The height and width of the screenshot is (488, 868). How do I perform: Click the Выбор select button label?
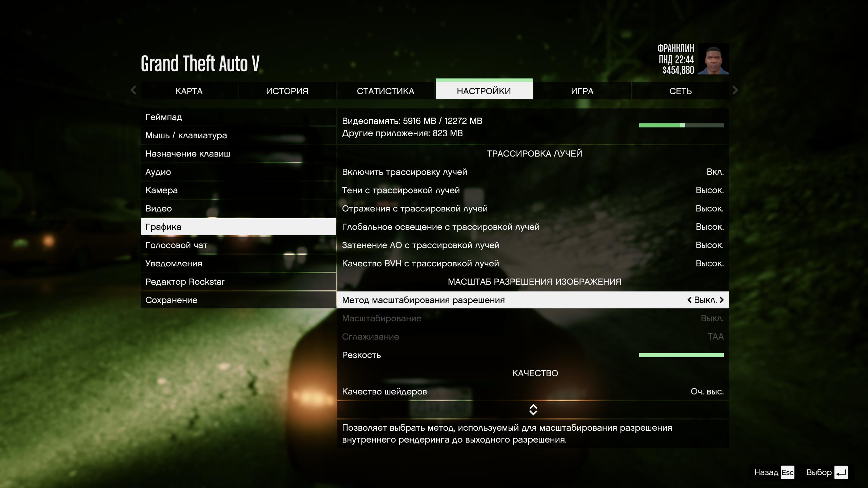(x=819, y=472)
